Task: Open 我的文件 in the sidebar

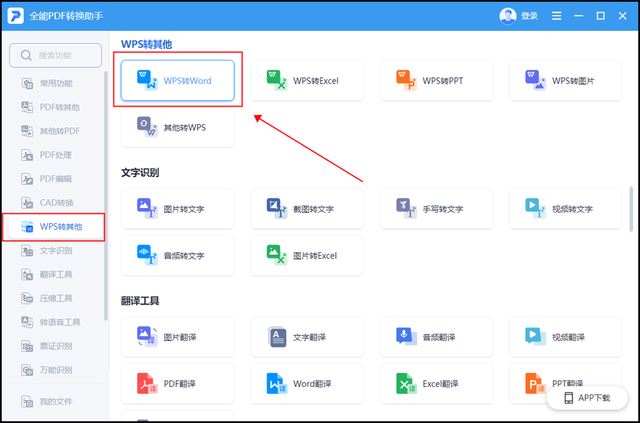Action: [54, 402]
